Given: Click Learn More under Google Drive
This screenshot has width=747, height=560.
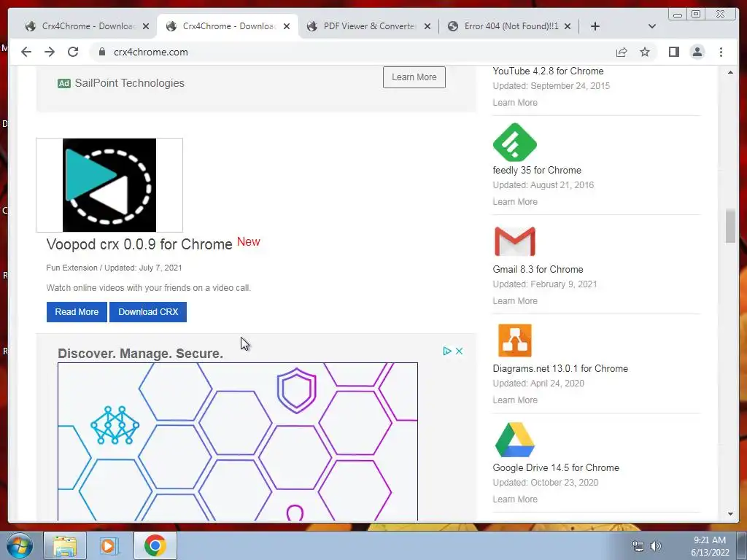Looking at the screenshot, I should point(515,499).
